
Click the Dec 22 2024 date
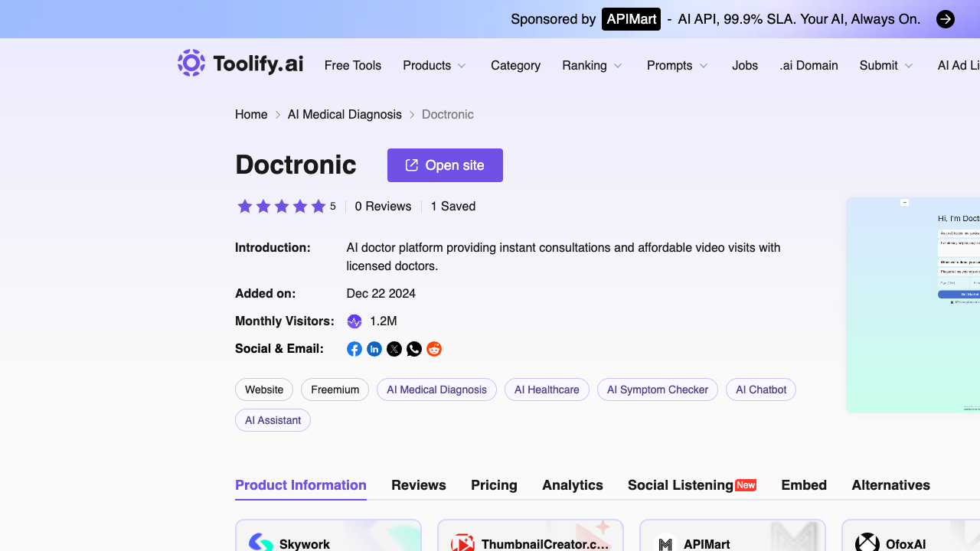(x=381, y=294)
